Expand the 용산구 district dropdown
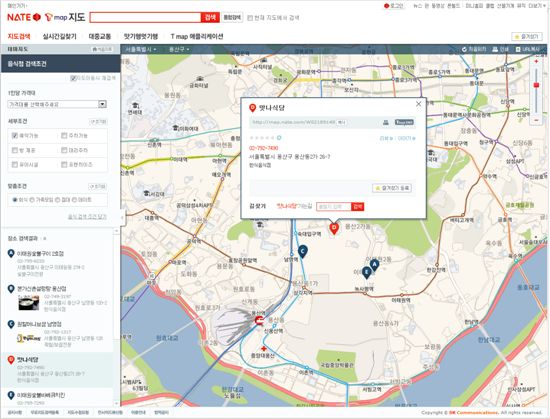 point(179,49)
